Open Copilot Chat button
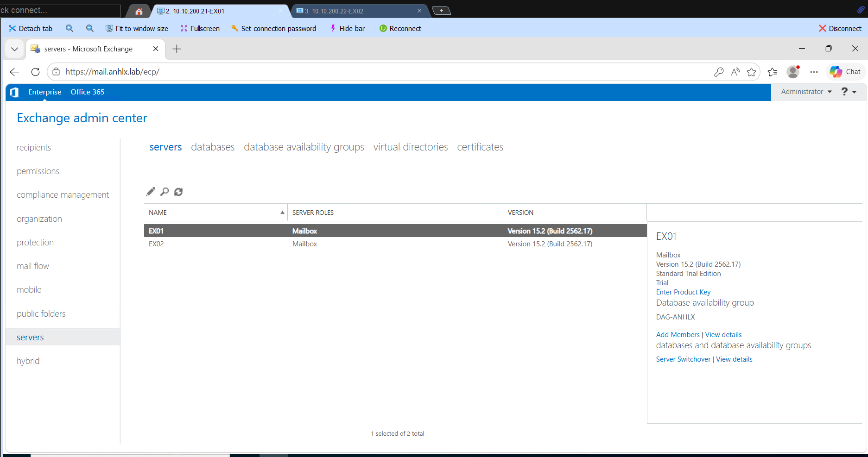This screenshot has width=868, height=457. tap(845, 72)
